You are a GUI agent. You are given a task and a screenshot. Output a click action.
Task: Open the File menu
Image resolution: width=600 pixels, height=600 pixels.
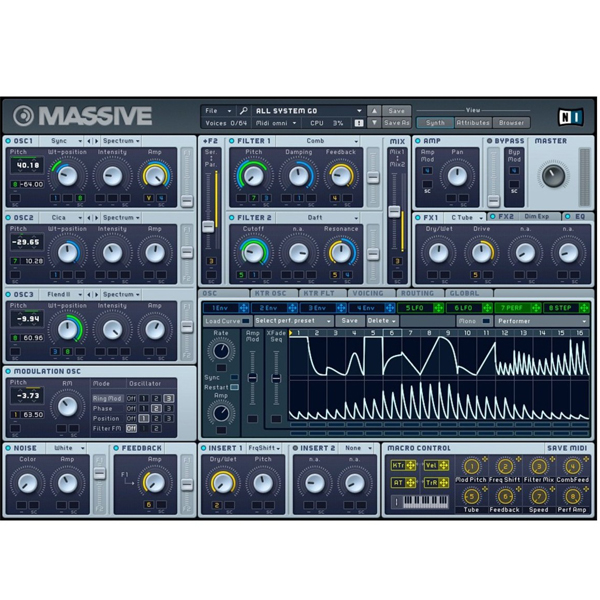pyautogui.click(x=218, y=111)
